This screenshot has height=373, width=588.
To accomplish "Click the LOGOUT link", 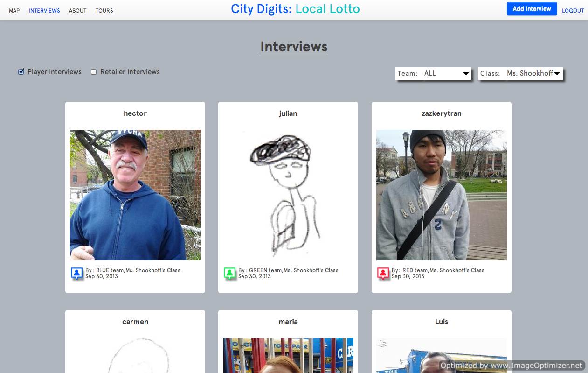I will (573, 11).
